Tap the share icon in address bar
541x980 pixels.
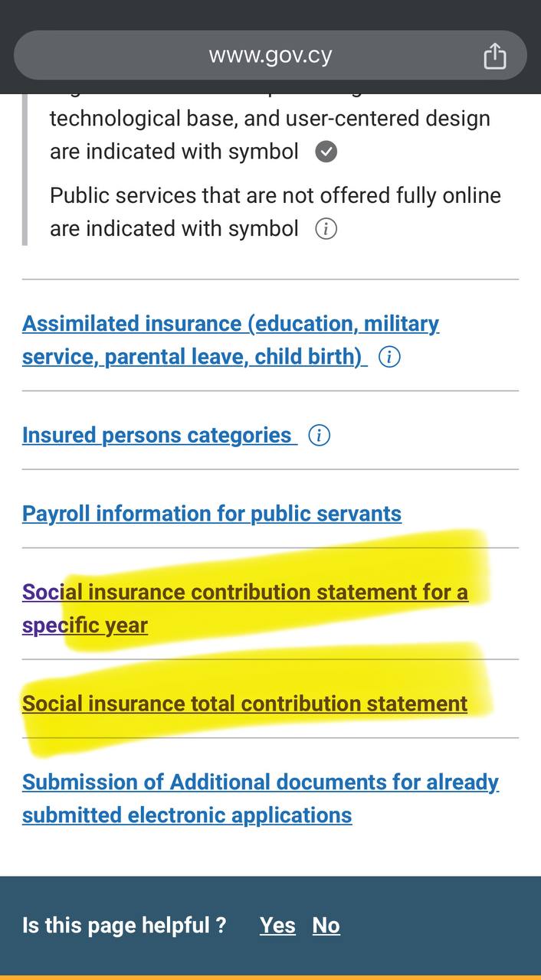tap(495, 56)
